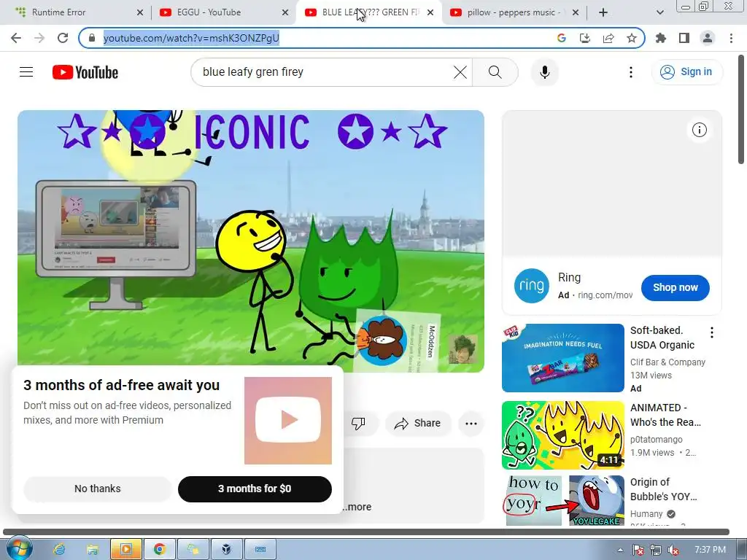
Task: Open the ring.com/mov ad link
Action: coord(605,295)
